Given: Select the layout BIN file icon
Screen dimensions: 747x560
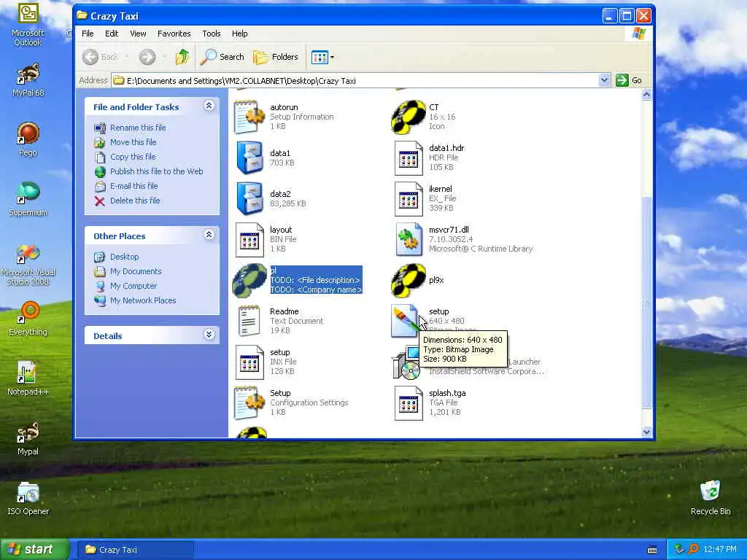Looking at the screenshot, I should 249,240.
